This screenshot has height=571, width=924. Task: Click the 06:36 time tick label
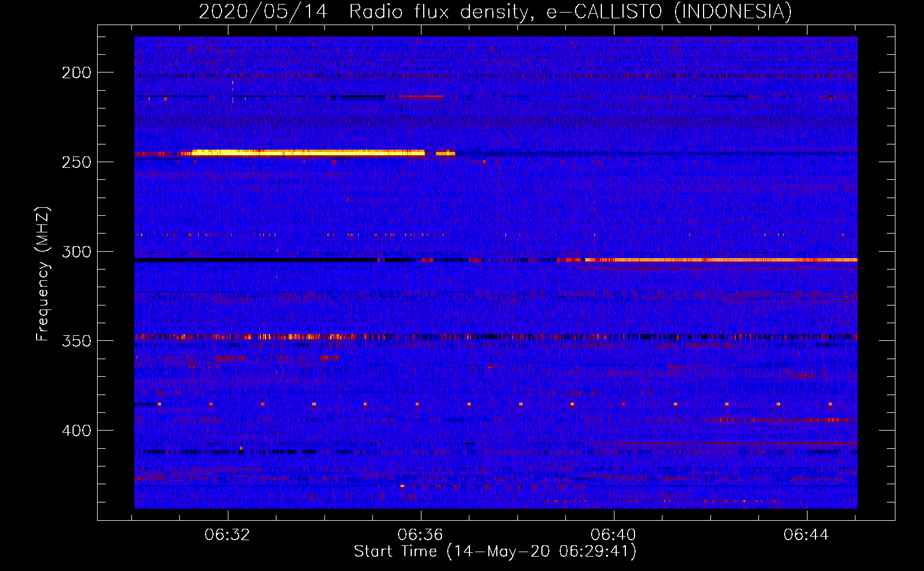pos(420,535)
